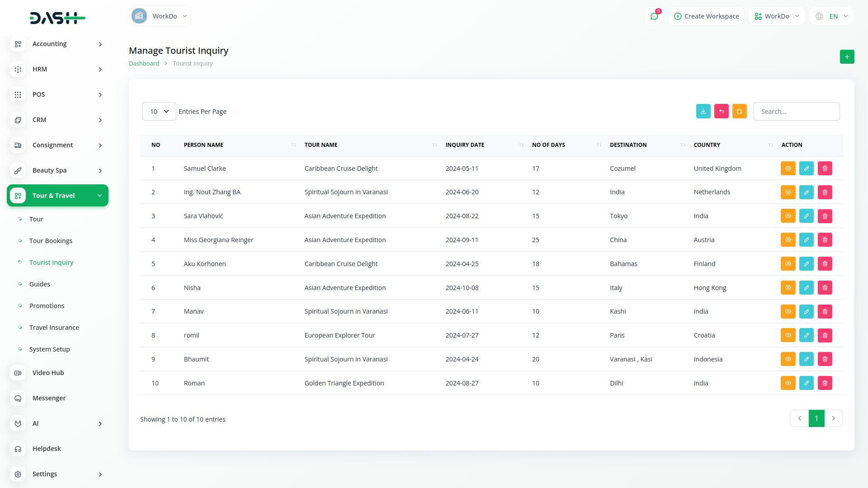Show romil's inquiry details with eye icon
The width and height of the screenshot is (868, 488).
788,335
